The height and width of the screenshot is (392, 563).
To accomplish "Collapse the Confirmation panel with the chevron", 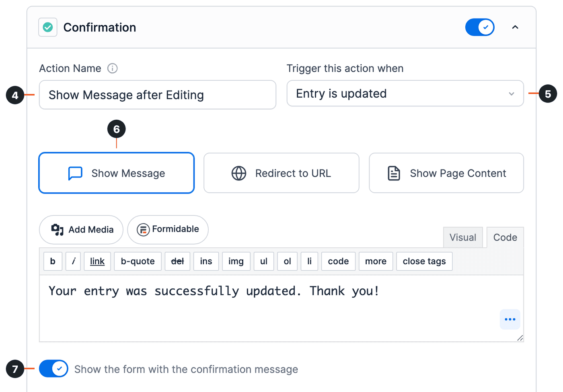I will point(515,27).
